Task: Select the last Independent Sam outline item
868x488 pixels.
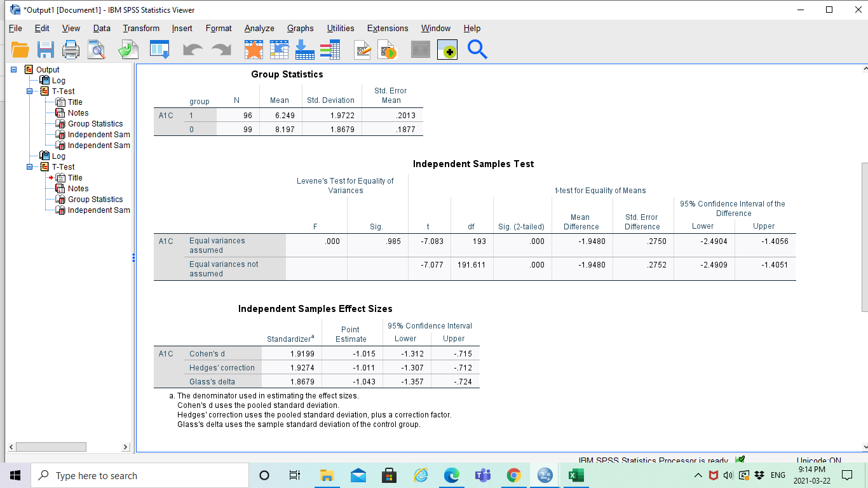Action: pos(98,210)
